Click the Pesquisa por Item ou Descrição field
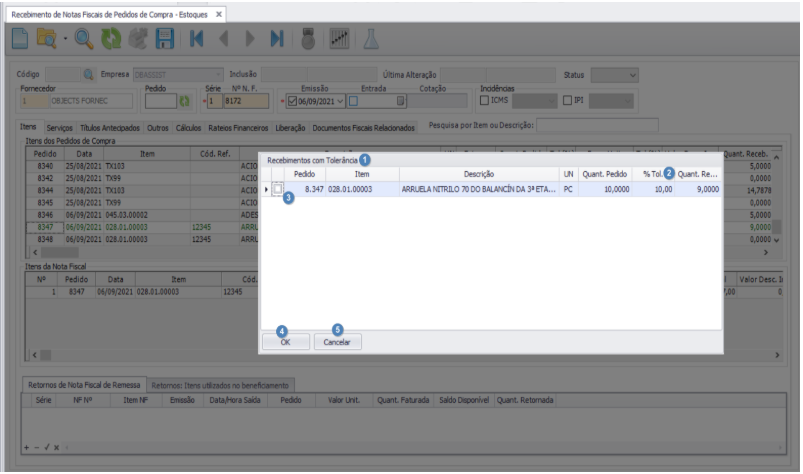Screen dimensions: 803x474 (x=597, y=125)
